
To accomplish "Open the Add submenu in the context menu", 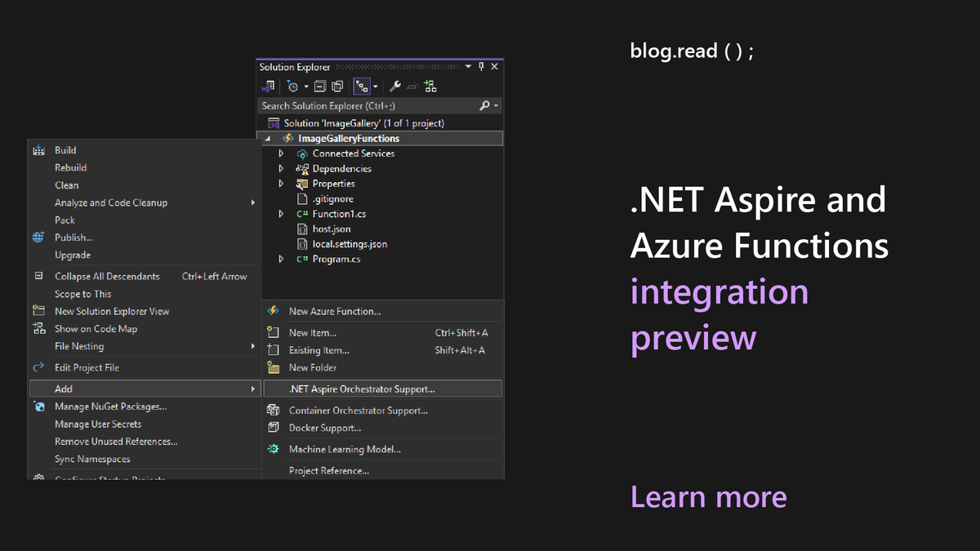I will pyautogui.click(x=63, y=388).
